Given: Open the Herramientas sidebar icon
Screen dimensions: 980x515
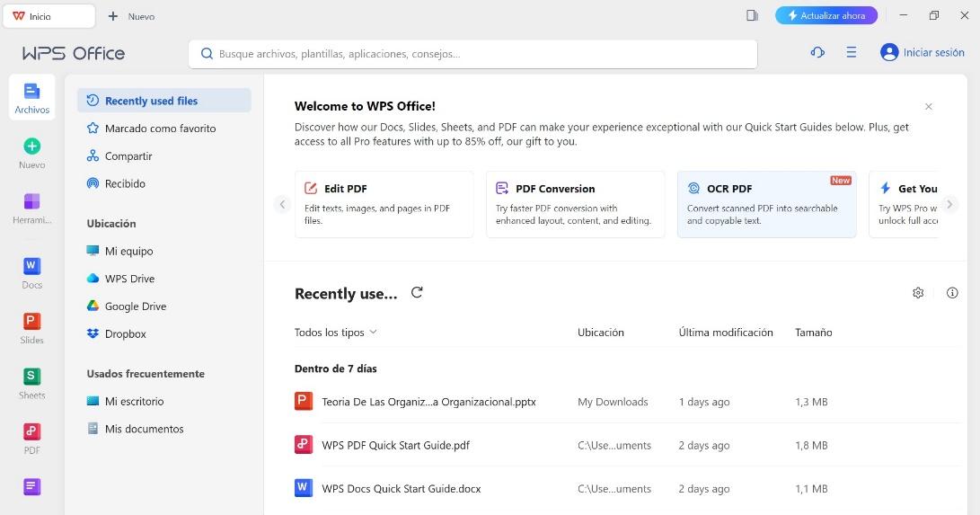Looking at the screenshot, I should click(31, 201).
